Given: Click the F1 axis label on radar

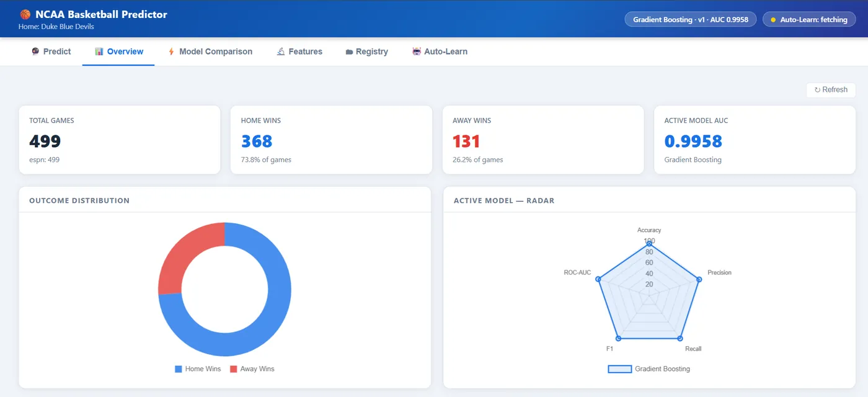Looking at the screenshot, I should click(x=609, y=349).
